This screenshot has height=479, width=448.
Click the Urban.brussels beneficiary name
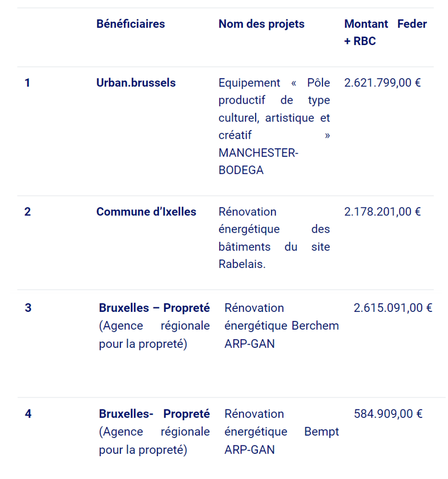pos(136,83)
